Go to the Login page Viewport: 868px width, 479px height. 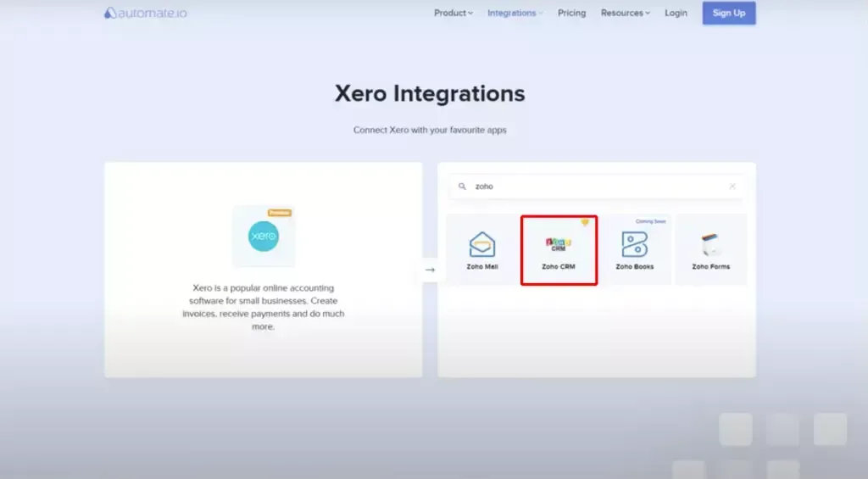(676, 13)
